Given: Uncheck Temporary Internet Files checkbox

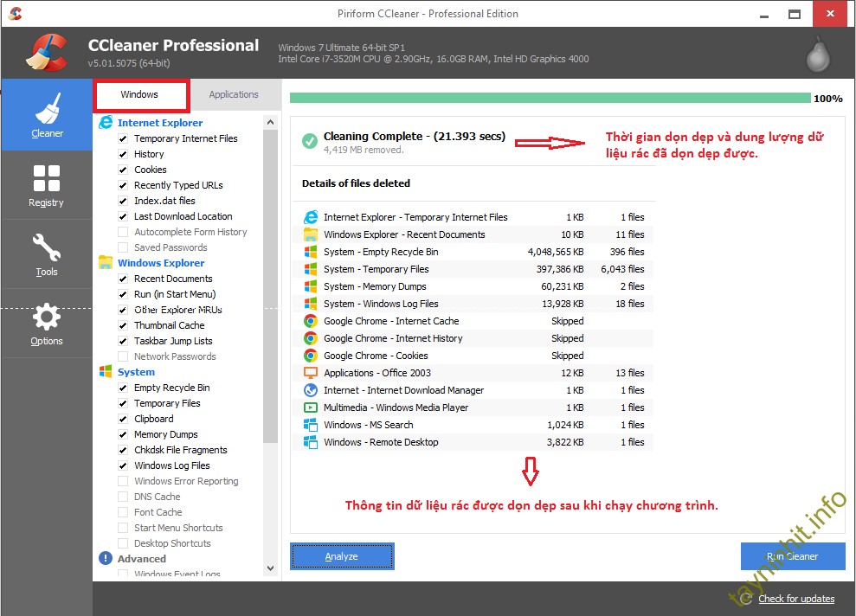Looking at the screenshot, I should 123,138.
